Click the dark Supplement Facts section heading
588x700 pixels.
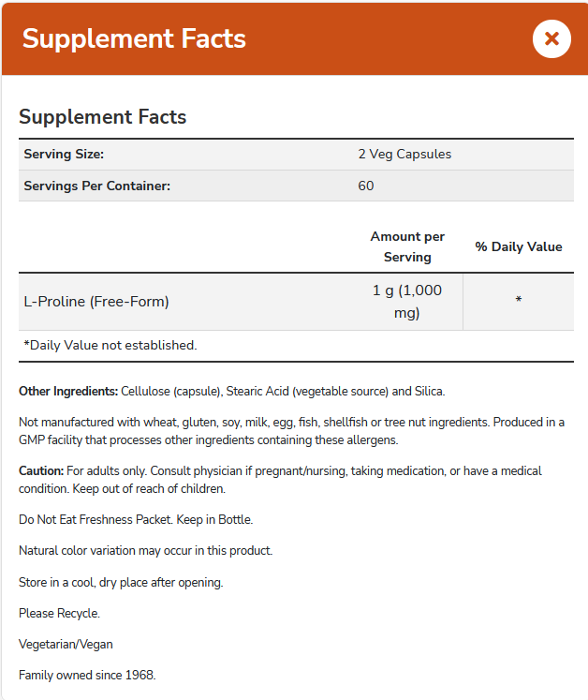pos(103,117)
